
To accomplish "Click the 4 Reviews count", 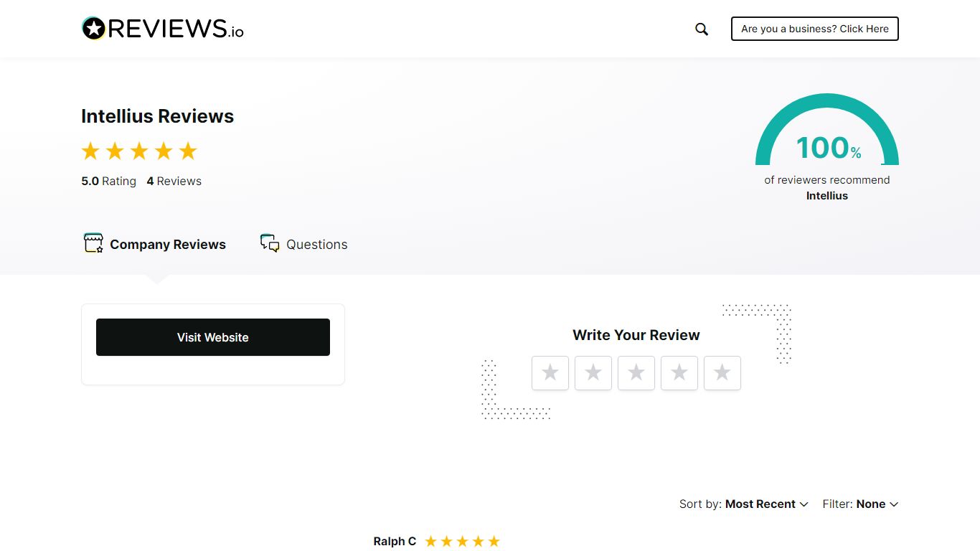I will 174,182.
